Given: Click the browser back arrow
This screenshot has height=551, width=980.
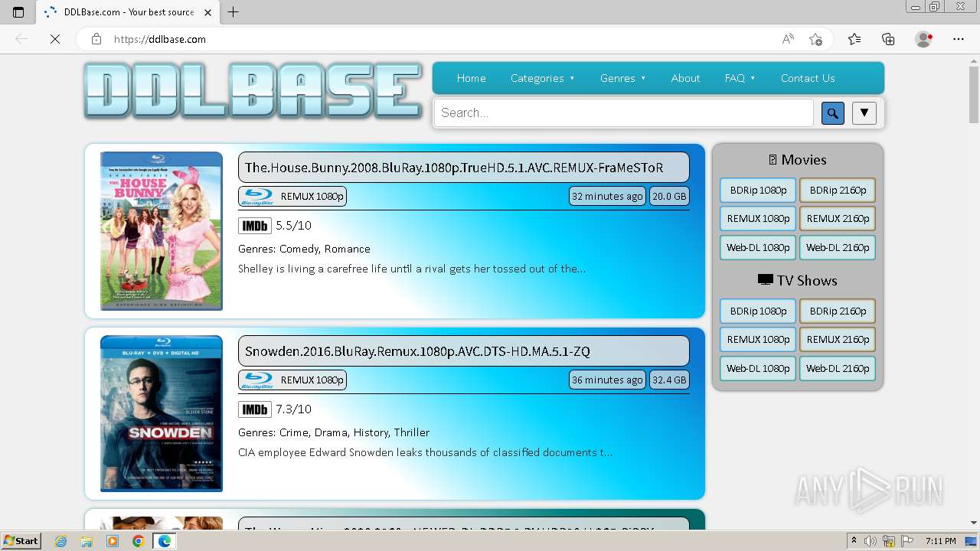Looking at the screenshot, I should 21,39.
